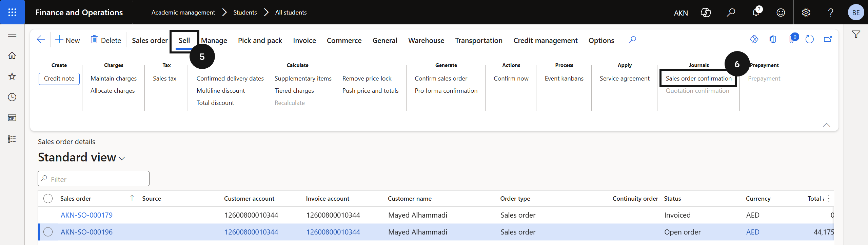Open Maintain charges
The width and height of the screenshot is (868, 245).
[x=114, y=79]
